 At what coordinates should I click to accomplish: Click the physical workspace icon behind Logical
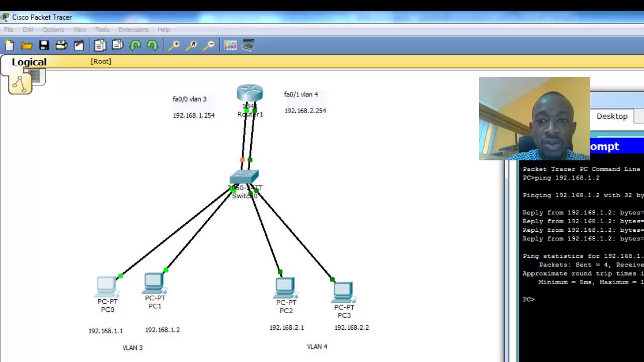coord(36,76)
